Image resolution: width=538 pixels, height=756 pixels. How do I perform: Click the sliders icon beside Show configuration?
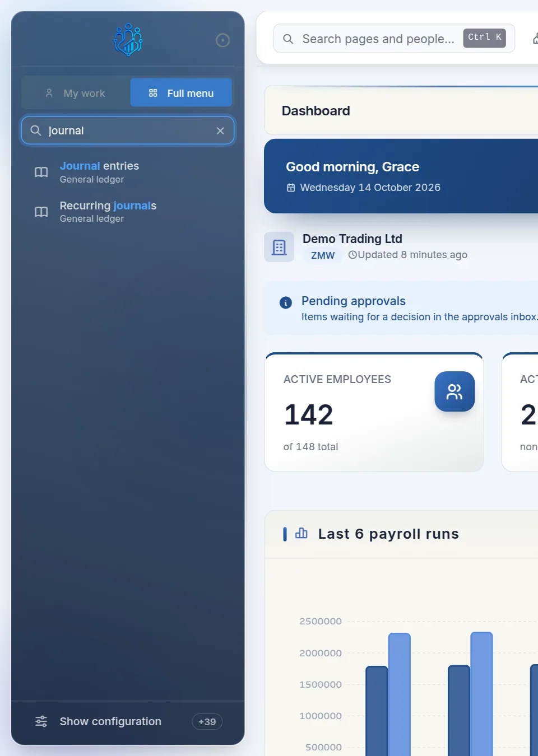(41, 721)
